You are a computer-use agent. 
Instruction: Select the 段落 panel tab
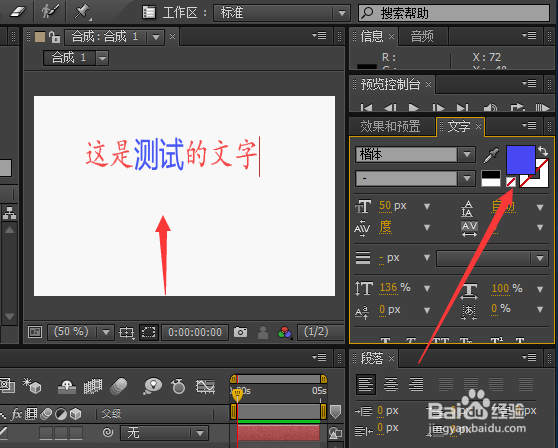[372, 358]
